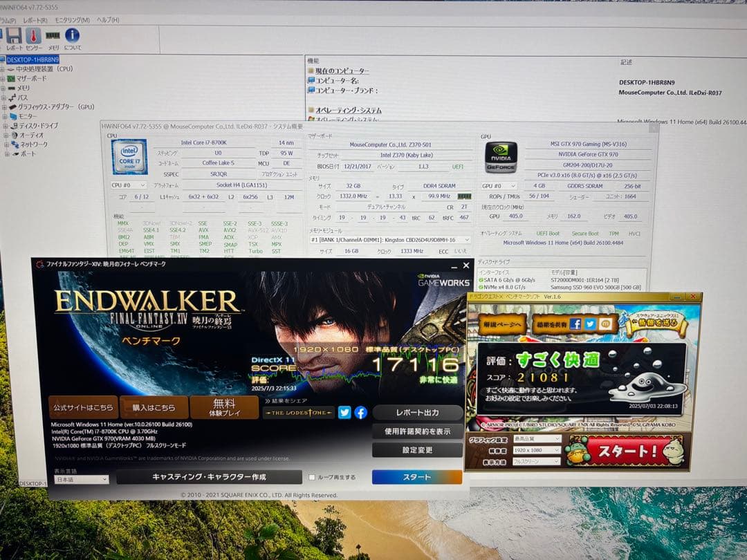Open the について about info icon
This screenshot has width=747, height=560.
click(71, 35)
